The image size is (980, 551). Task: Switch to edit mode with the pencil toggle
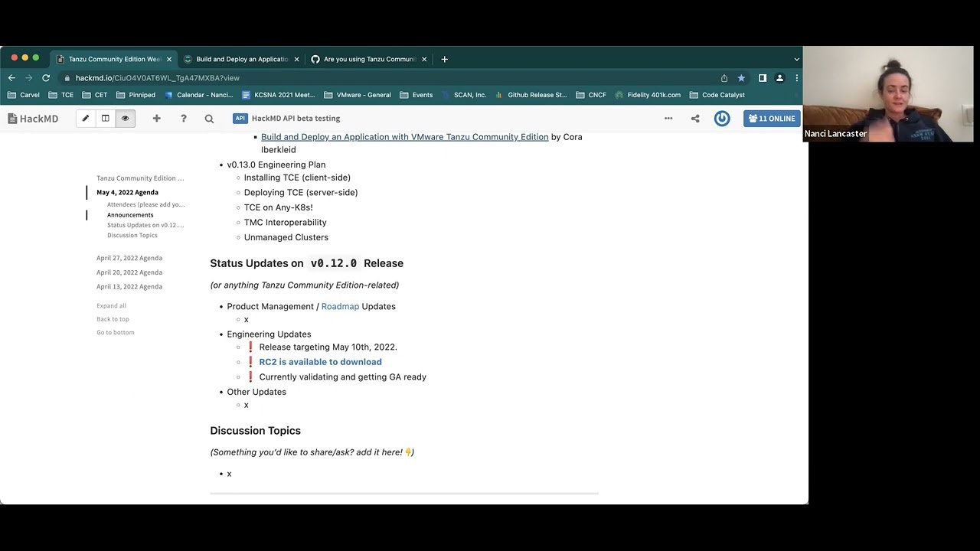tap(86, 119)
